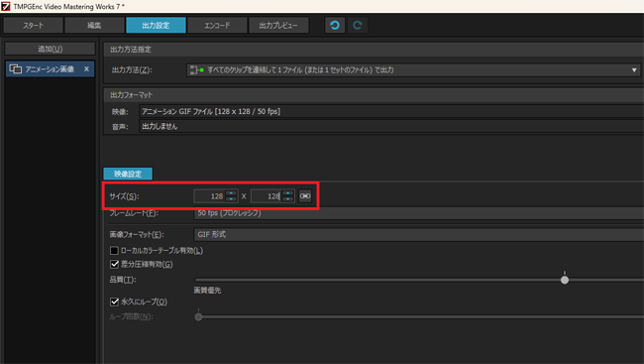Screen dimensions: 644x364
Task: Select the 映像設定 tab
Action: [x=128, y=174]
